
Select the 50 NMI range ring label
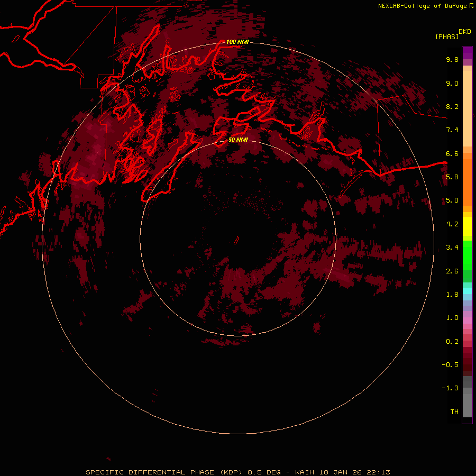(238, 140)
